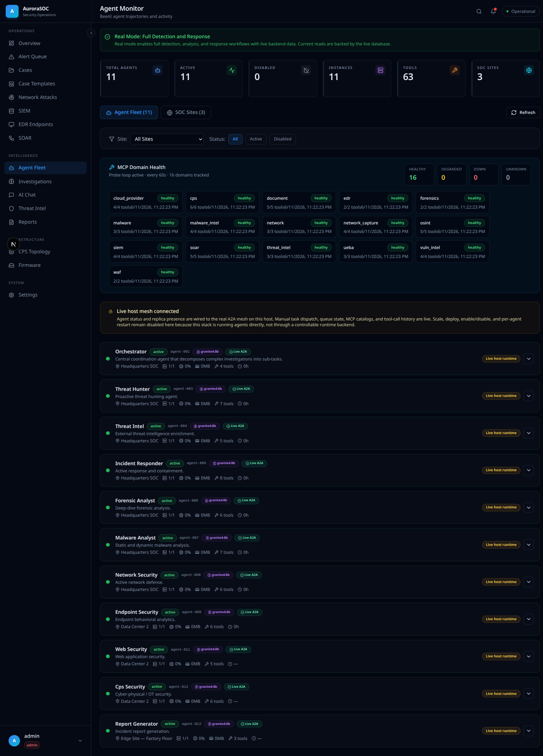Click the filter funnel icon beside Site

pos(112,139)
